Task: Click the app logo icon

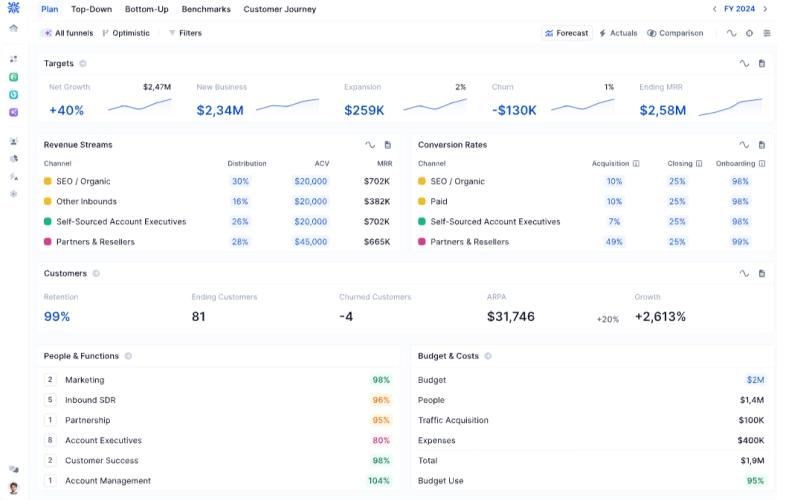Action: coord(14,8)
